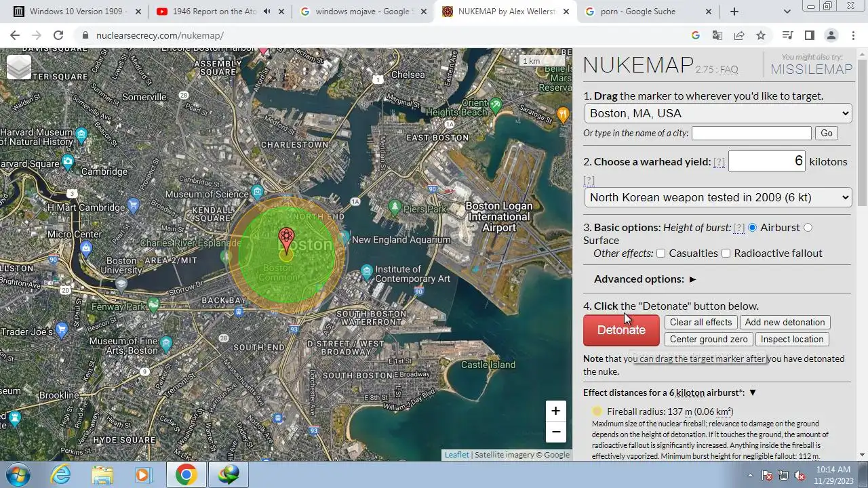The image size is (868, 488).
Task: Click Center ground zero button
Action: click(x=709, y=339)
